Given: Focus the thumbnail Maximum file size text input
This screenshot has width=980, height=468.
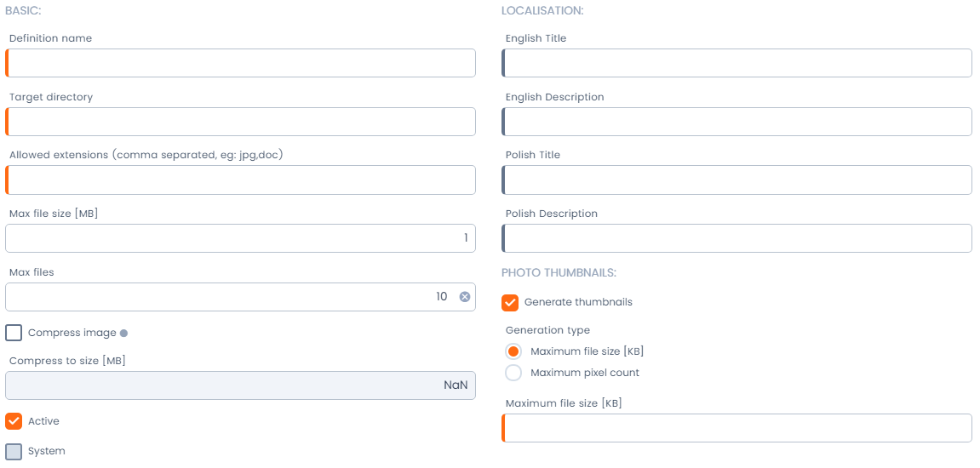Looking at the screenshot, I should tap(737, 428).
